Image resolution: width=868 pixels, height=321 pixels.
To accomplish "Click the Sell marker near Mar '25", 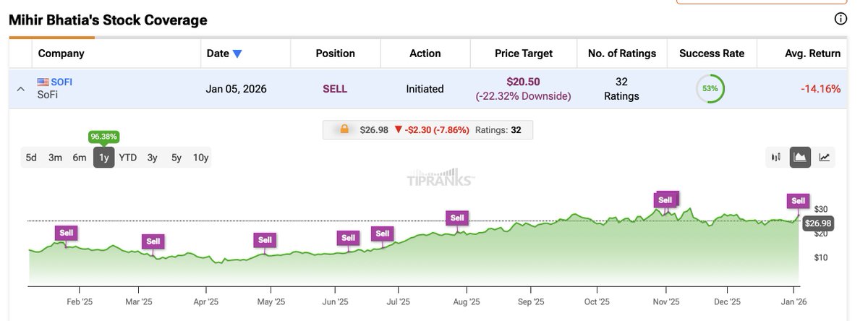I will 153,241.
